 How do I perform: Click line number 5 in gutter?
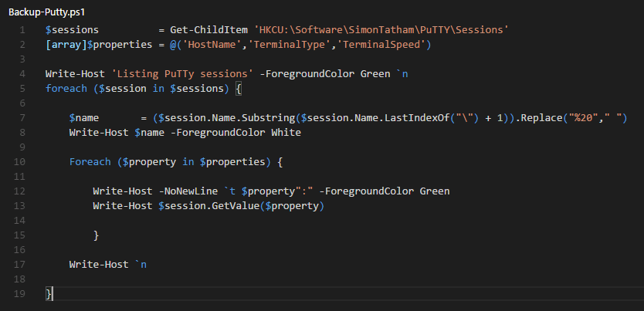[x=22, y=89]
